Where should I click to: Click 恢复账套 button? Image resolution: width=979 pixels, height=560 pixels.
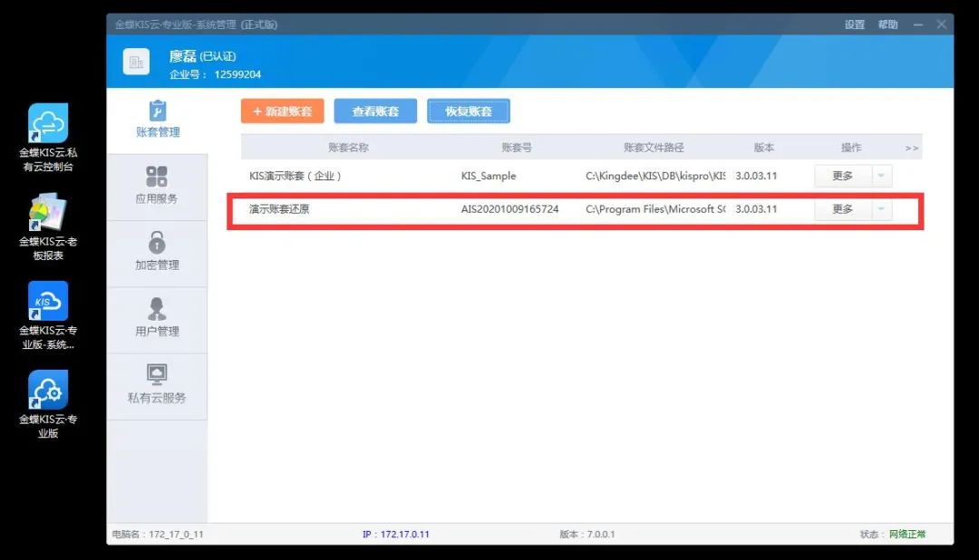pos(469,111)
